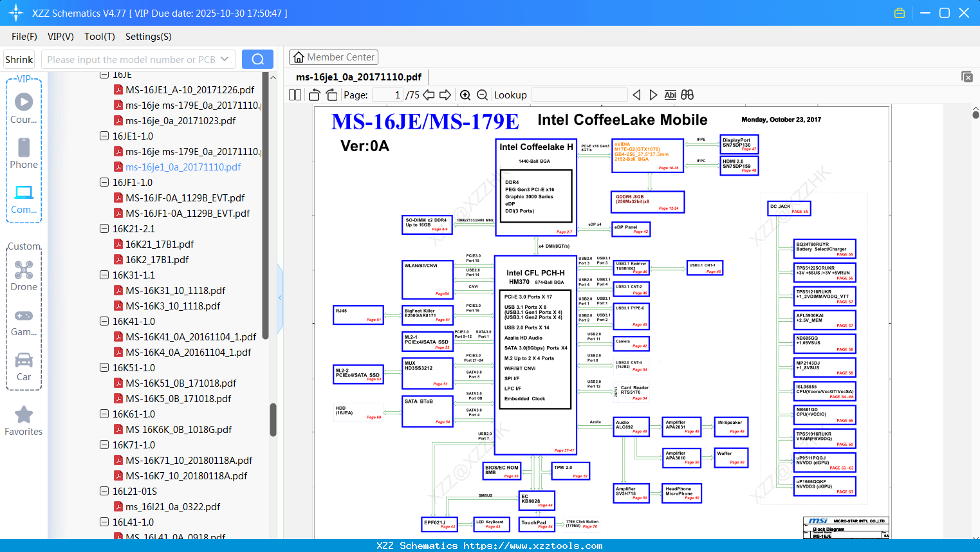Select the Computer category icon
This screenshot has height=552, width=980.
point(24,199)
